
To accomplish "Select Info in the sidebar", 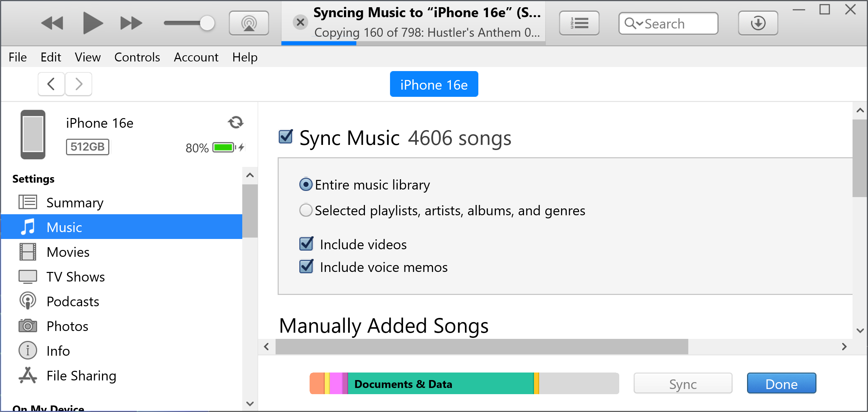I will pyautogui.click(x=122, y=351).
